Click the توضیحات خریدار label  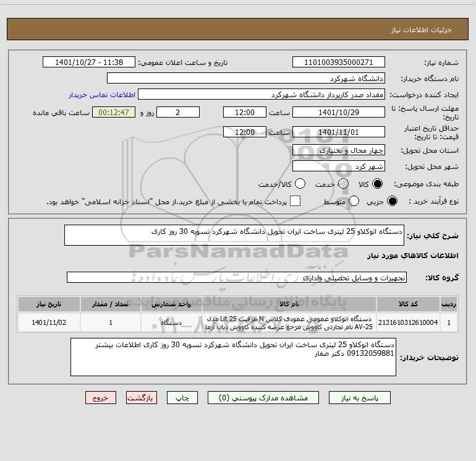pyautogui.click(x=429, y=358)
